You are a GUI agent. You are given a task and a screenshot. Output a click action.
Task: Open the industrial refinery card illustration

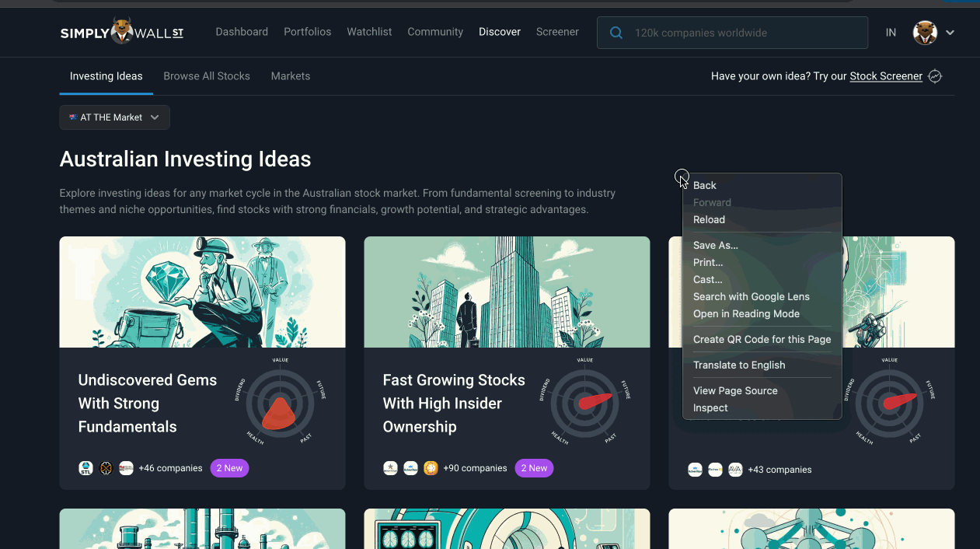point(202,529)
